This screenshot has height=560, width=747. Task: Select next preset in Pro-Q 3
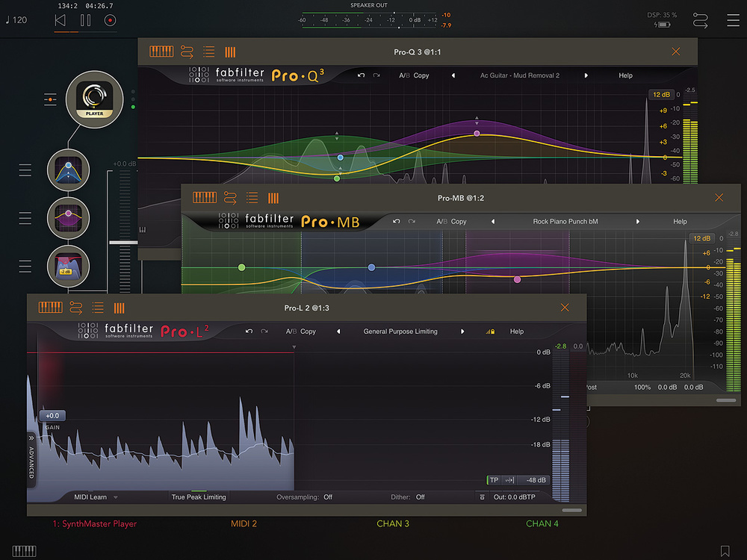coord(586,75)
